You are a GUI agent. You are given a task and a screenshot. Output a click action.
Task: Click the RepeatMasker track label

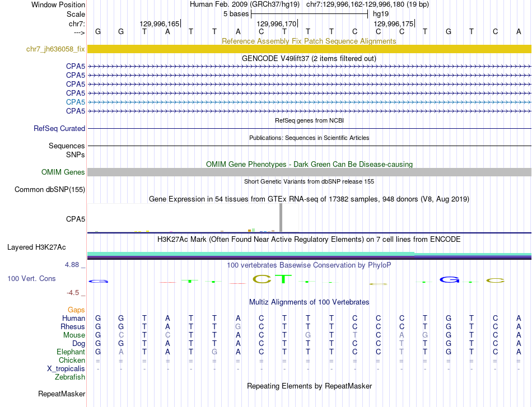pyautogui.click(x=62, y=394)
